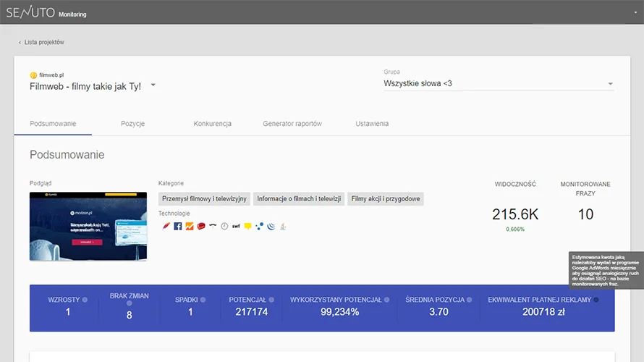The image size is (644, 362).
Task: Click the swf technology icon
Action: [236, 226]
